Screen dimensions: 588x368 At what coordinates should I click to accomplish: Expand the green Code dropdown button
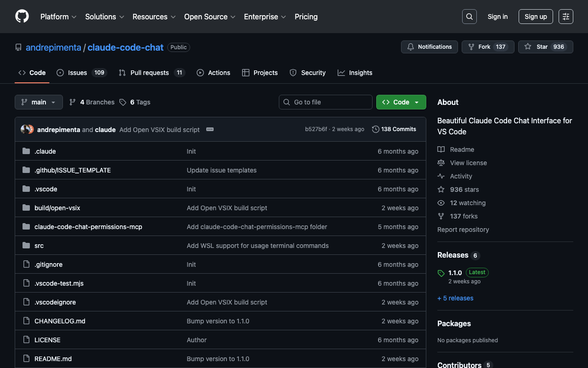[401, 102]
